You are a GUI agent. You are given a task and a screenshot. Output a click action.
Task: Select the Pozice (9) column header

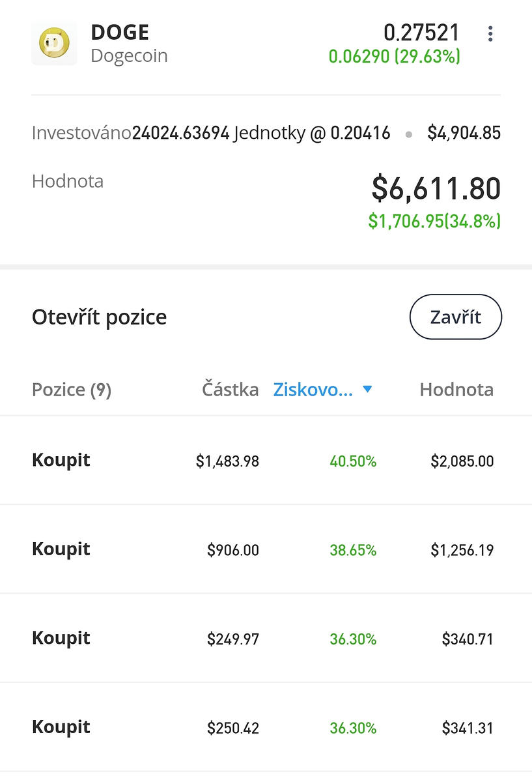pos(72,390)
